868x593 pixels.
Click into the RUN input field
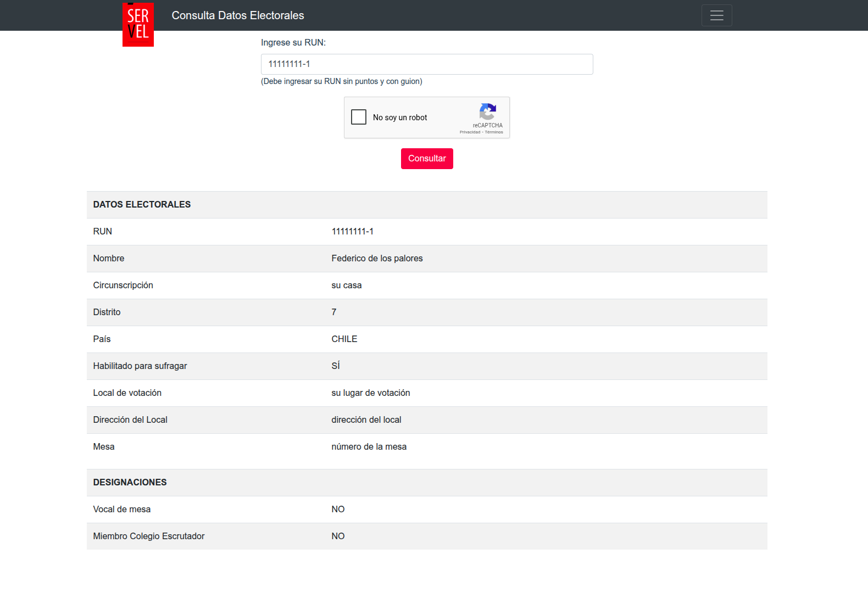(426, 64)
